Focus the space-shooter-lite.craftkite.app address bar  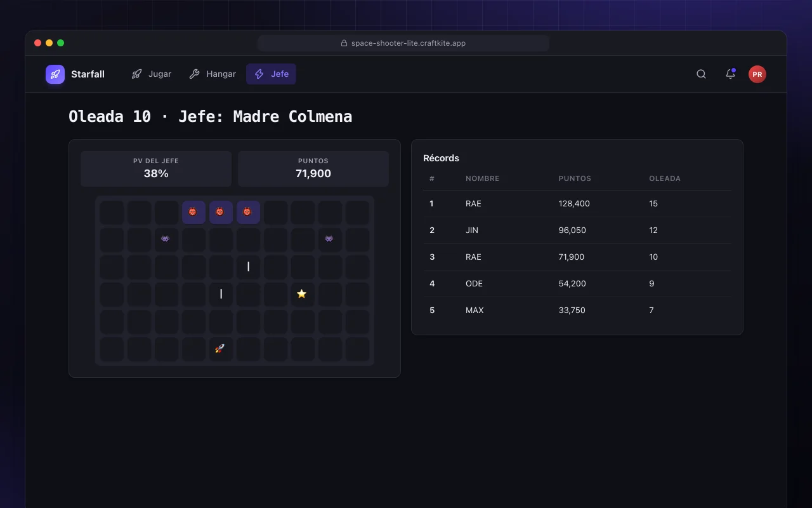pos(403,43)
